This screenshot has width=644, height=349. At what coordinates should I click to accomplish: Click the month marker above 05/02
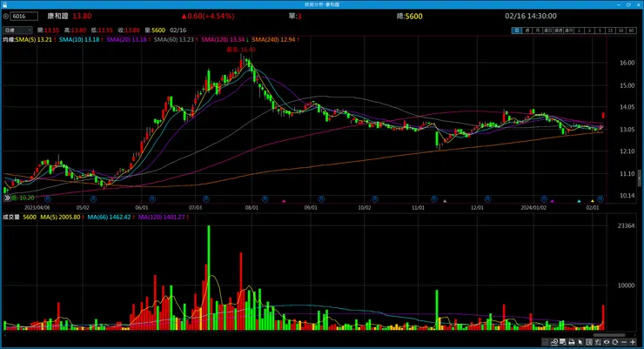point(93,199)
